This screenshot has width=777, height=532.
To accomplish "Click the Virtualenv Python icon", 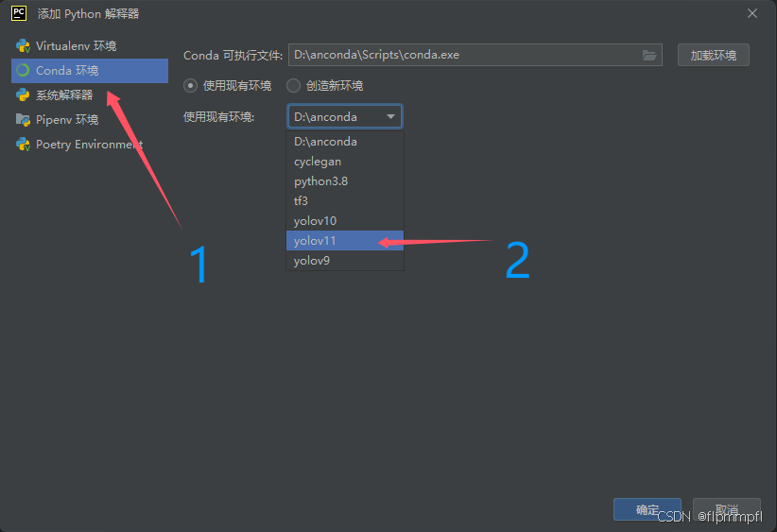I will tap(23, 46).
